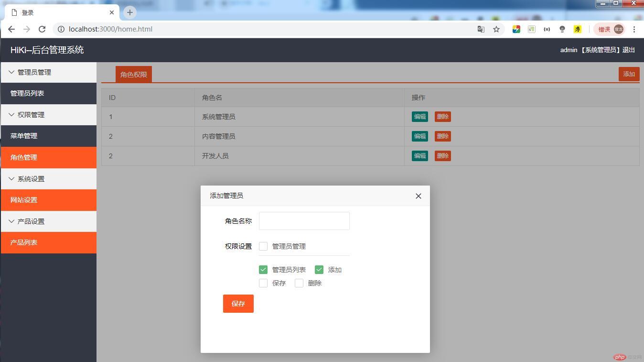Viewport: 644px width, 362px height.
Task: Bookmark this page with the star icon
Action: [496, 29]
